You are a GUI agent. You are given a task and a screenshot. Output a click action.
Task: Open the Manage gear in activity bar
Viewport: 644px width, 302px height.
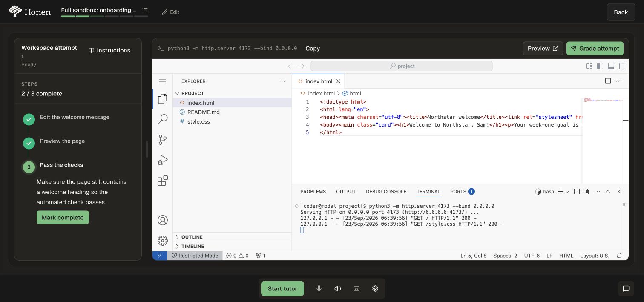162,241
